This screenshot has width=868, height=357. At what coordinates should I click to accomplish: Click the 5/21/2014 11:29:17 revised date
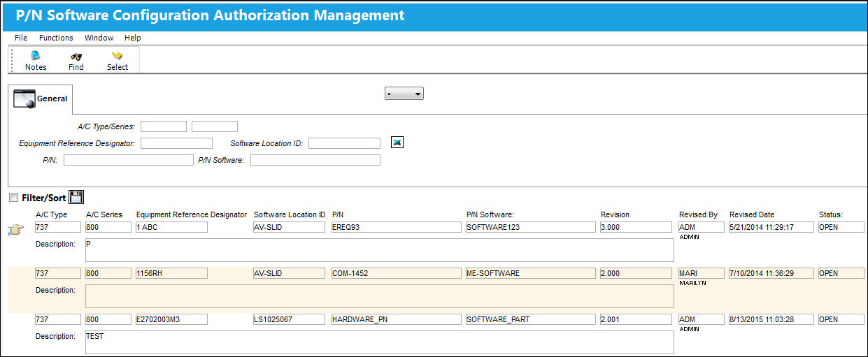(x=771, y=227)
